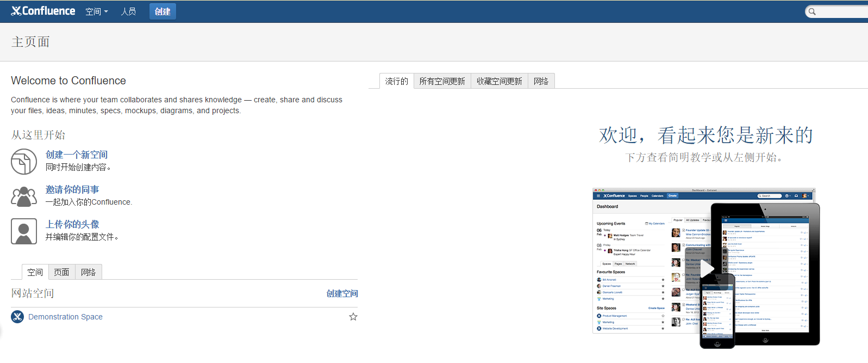Click the Demonstration Space logo icon
868x363 pixels.
(x=17, y=317)
